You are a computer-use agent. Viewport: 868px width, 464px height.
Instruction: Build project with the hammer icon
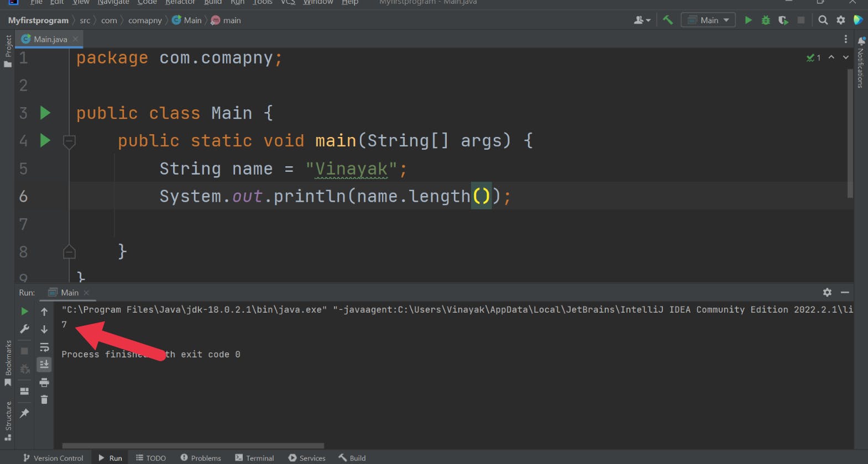tap(668, 20)
